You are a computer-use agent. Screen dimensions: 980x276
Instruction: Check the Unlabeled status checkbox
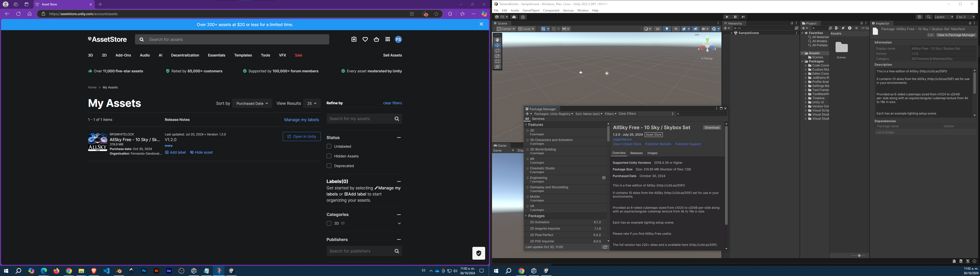click(x=329, y=146)
